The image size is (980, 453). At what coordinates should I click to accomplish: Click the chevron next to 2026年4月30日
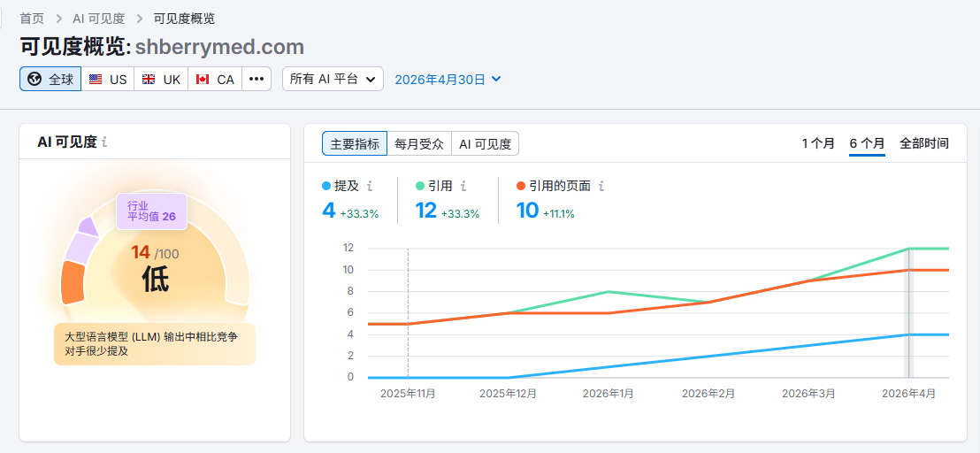(496, 80)
